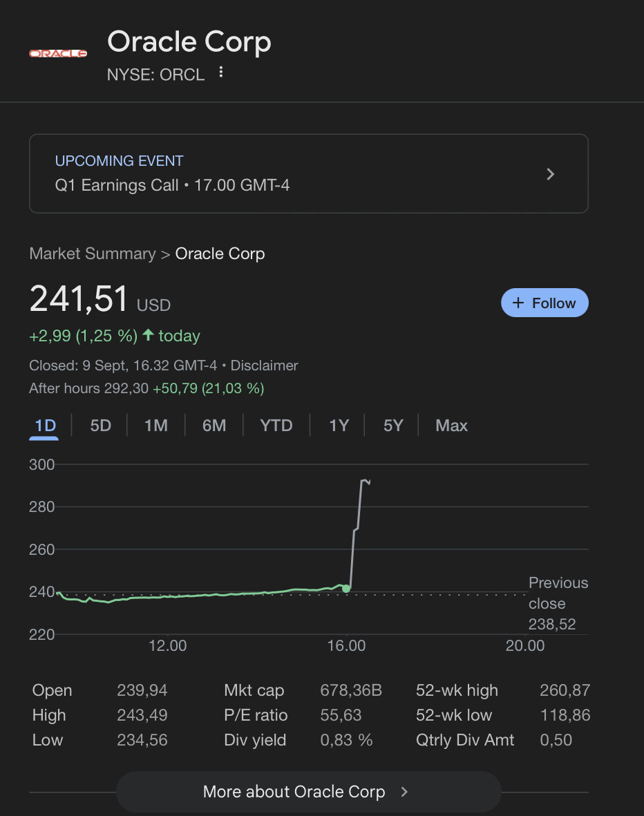Viewport: 644px width, 816px height.
Task: View the 1Y chart range
Action: [339, 426]
